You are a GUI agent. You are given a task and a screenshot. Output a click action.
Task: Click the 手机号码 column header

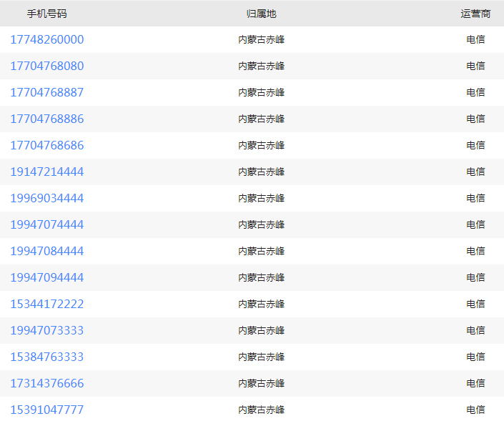[x=47, y=14]
